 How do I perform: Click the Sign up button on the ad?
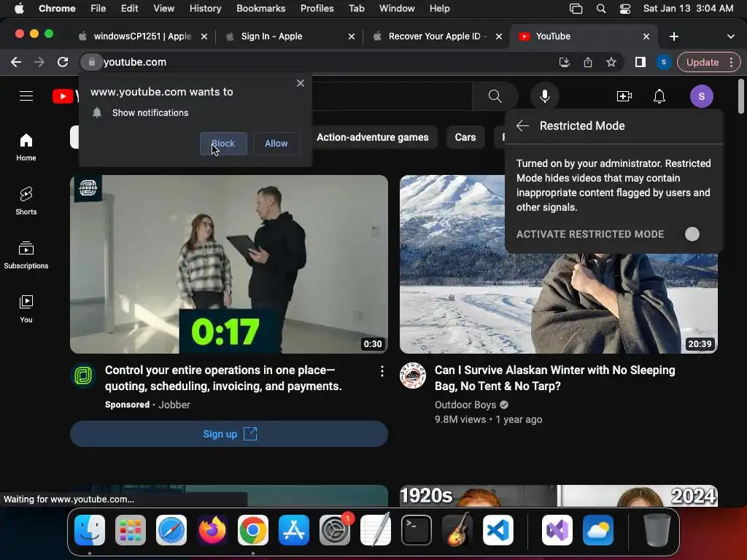[x=229, y=434]
